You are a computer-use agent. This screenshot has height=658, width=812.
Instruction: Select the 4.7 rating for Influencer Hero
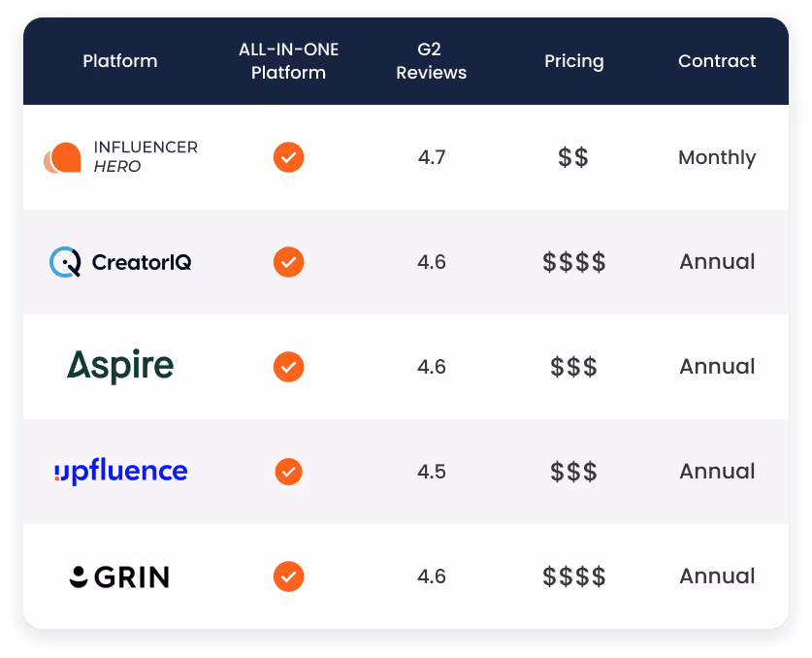click(x=432, y=157)
